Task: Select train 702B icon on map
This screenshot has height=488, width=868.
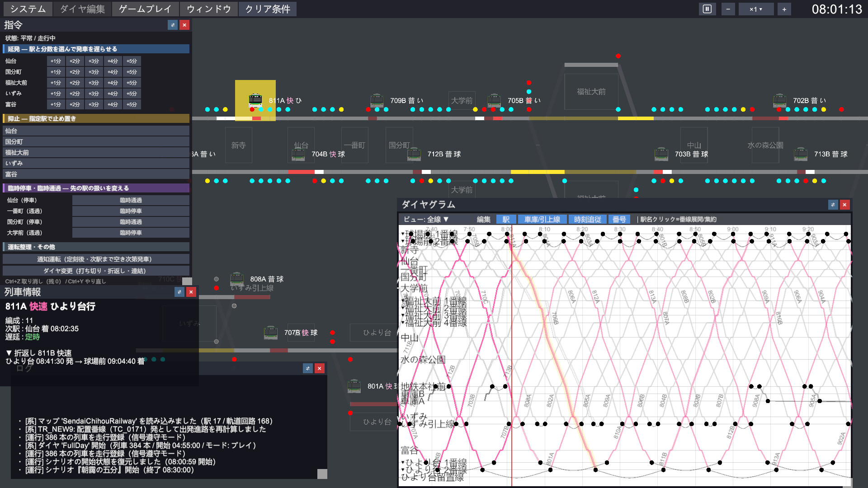Action: tap(779, 100)
